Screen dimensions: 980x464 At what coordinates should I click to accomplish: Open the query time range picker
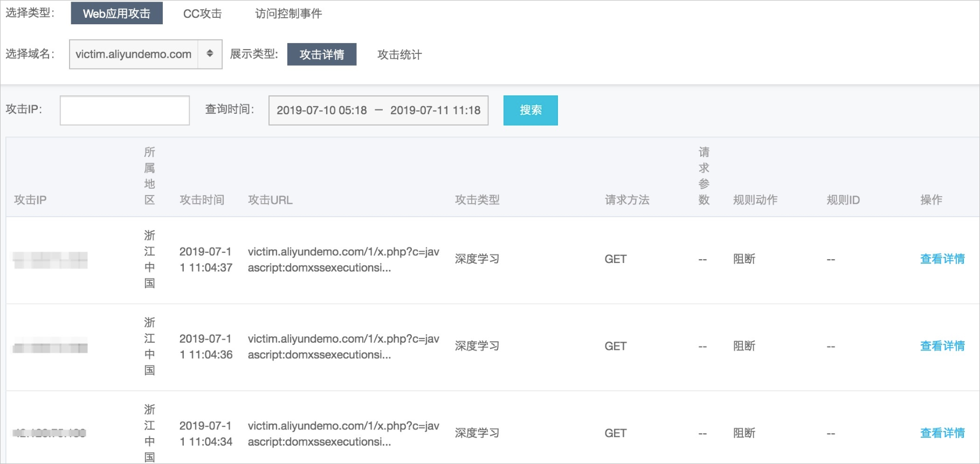point(378,110)
